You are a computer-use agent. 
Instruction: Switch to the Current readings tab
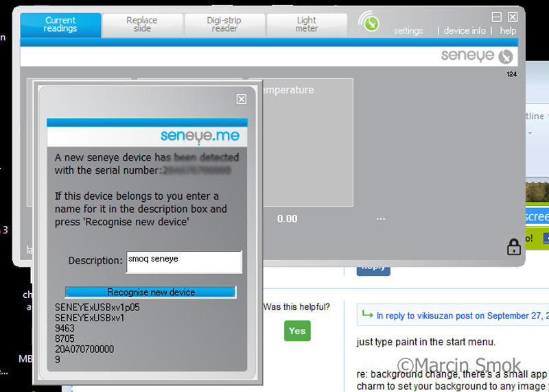coord(60,25)
